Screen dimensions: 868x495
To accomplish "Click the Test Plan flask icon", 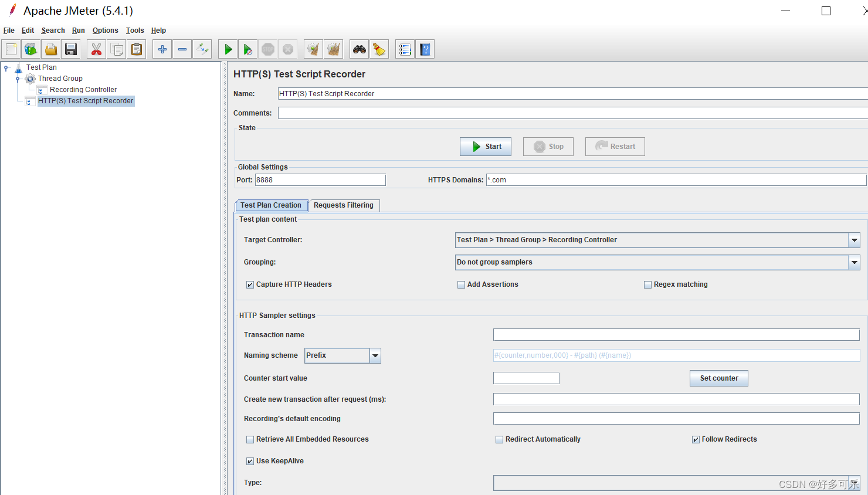I will pyautogui.click(x=18, y=67).
